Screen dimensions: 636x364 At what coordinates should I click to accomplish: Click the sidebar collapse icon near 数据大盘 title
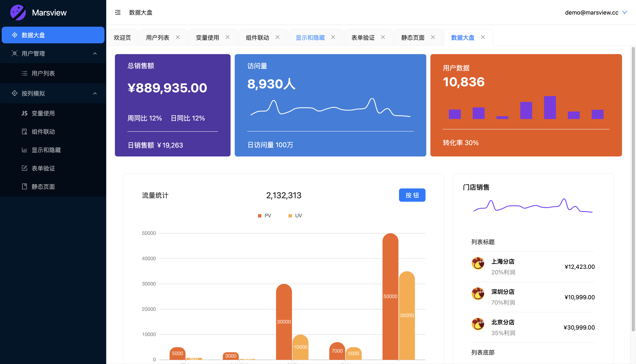pos(118,12)
